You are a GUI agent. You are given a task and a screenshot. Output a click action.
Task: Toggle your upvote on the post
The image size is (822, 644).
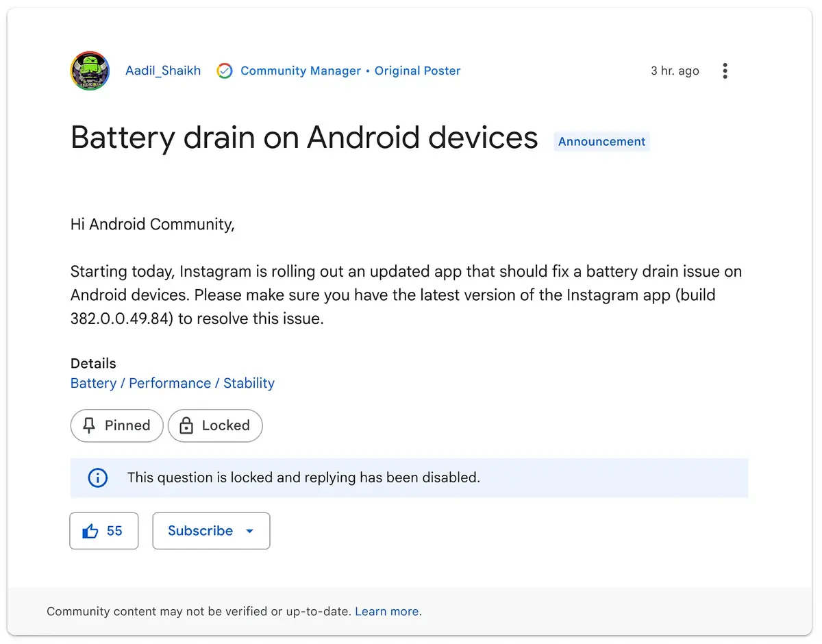pyautogui.click(x=103, y=530)
